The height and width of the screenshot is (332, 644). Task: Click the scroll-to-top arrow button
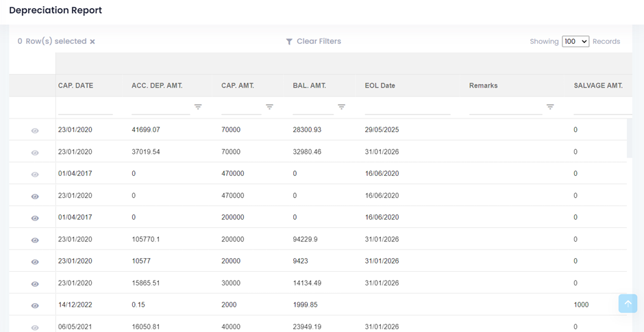628,303
